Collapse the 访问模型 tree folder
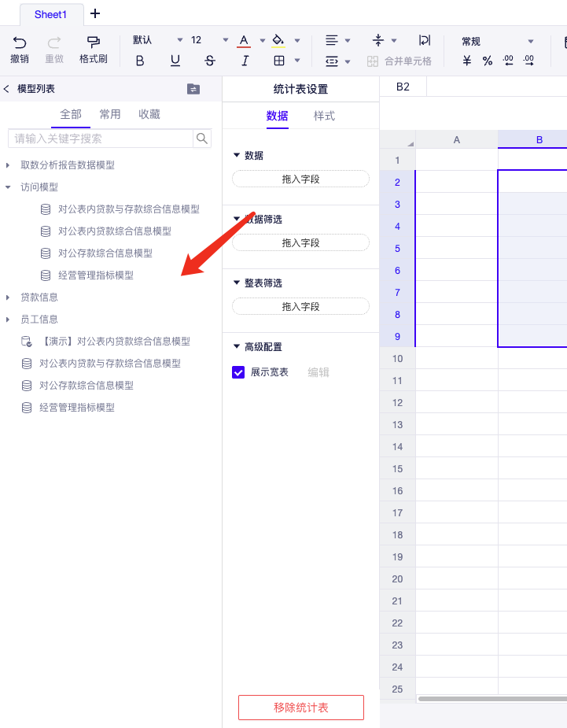The width and height of the screenshot is (567, 728). (x=8, y=187)
